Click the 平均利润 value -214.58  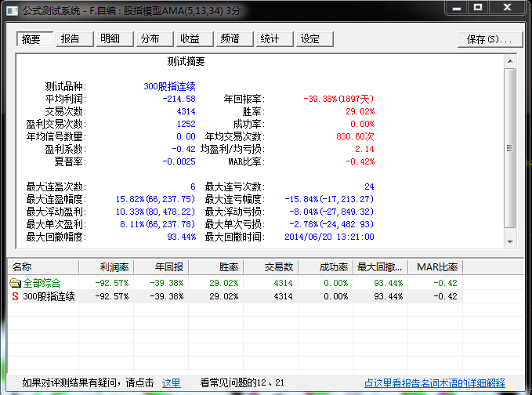[179, 99]
